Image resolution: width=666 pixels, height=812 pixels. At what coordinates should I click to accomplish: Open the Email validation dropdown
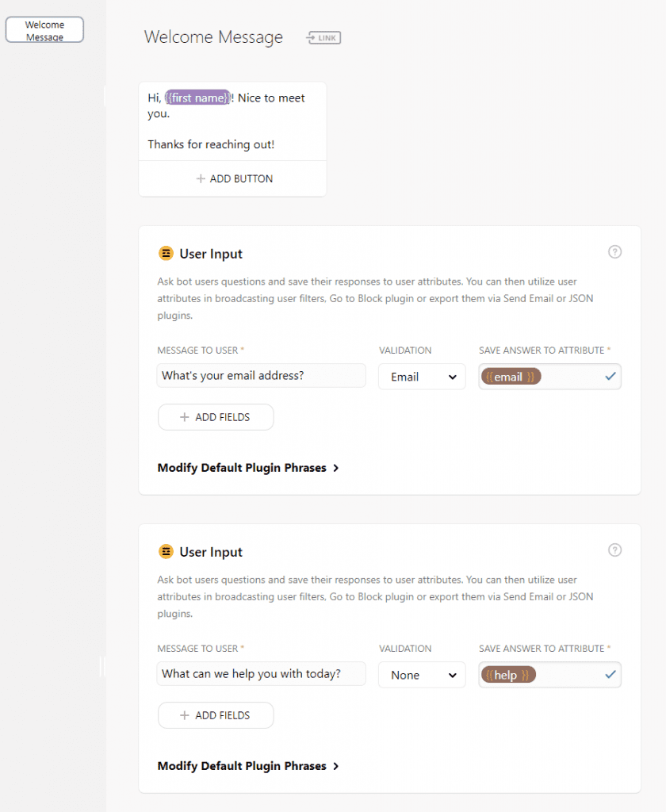(422, 377)
